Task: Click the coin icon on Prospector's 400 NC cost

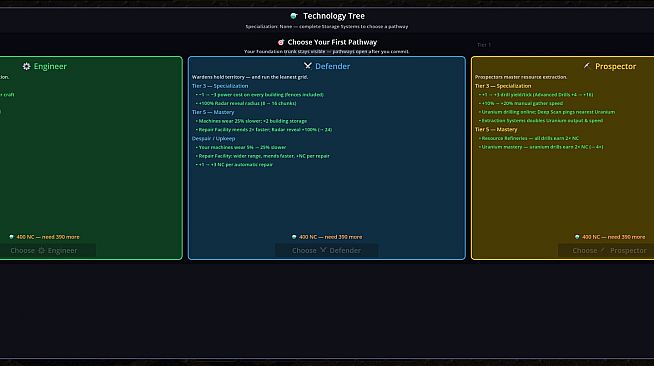Action: coord(577,237)
